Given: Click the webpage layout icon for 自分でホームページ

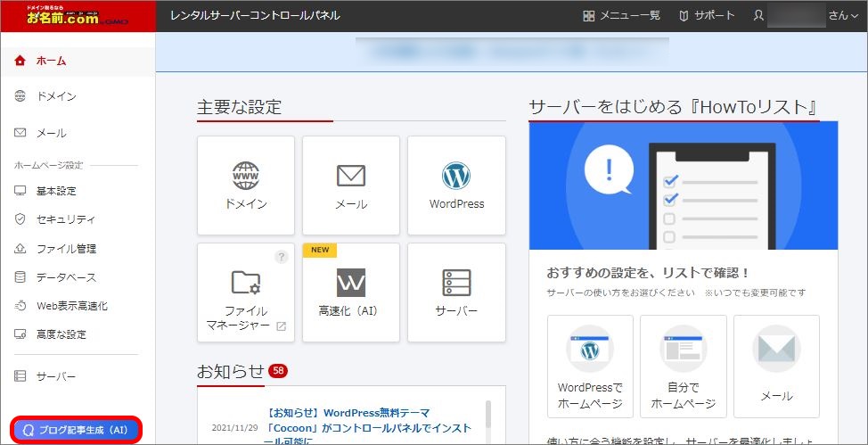Looking at the screenshot, I should point(684,349).
